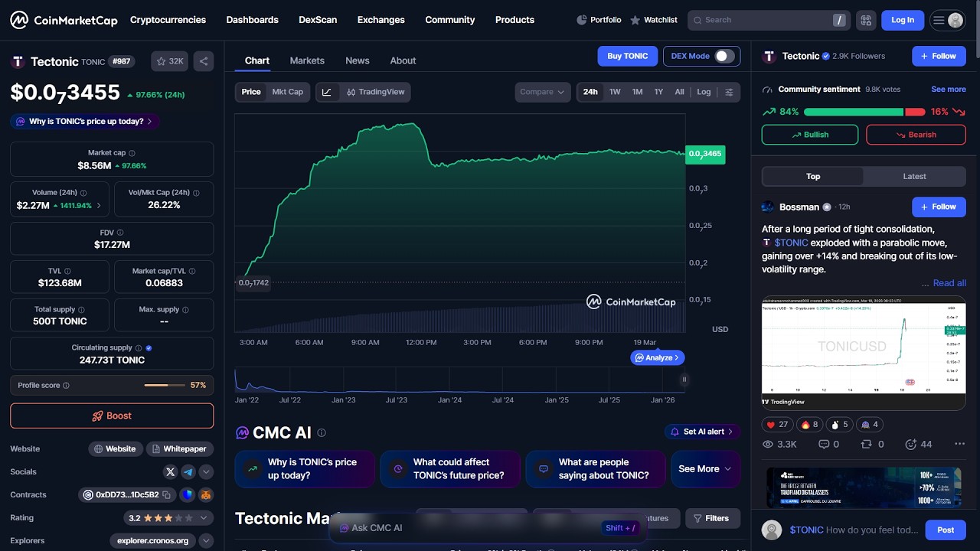The width and height of the screenshot is (980, 551).
Task: Open TradingView candlestick chart
Action: (x=375, y=92)
